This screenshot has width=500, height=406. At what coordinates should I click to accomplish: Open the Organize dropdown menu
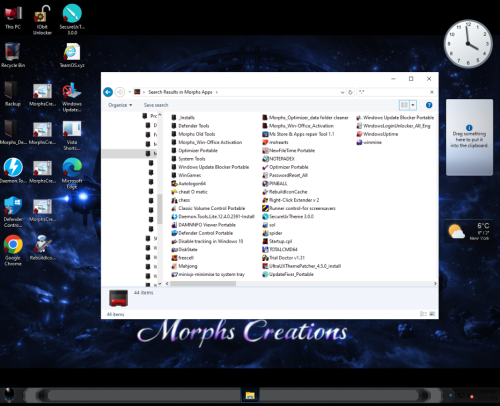click(x=120, y=105)
